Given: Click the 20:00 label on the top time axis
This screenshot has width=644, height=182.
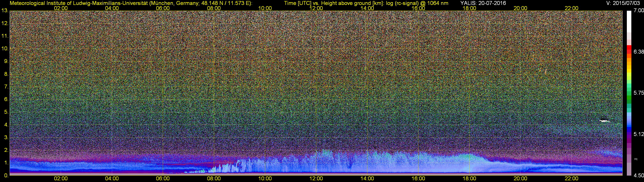Looking at the screenshot, I should [x=521, y=8].
